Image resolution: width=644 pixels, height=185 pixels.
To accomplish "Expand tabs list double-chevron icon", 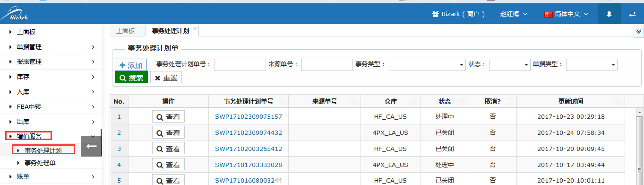I will click(639, 31).
